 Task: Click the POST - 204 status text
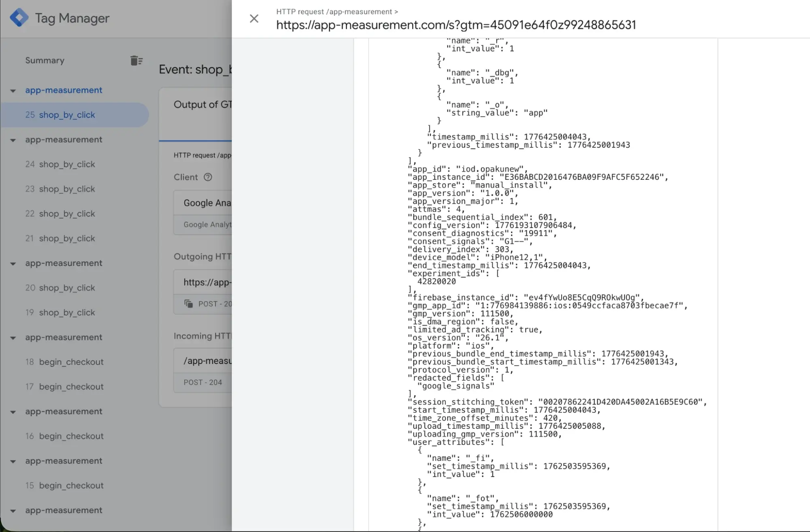(x=203, y=382)
